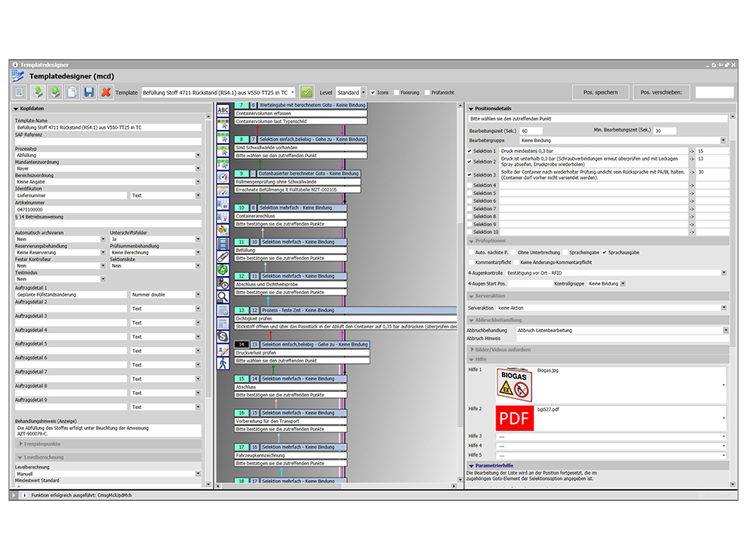
Task: Open the bgi527.pdf PDF thumbnail
Action: tap(514, 418)
